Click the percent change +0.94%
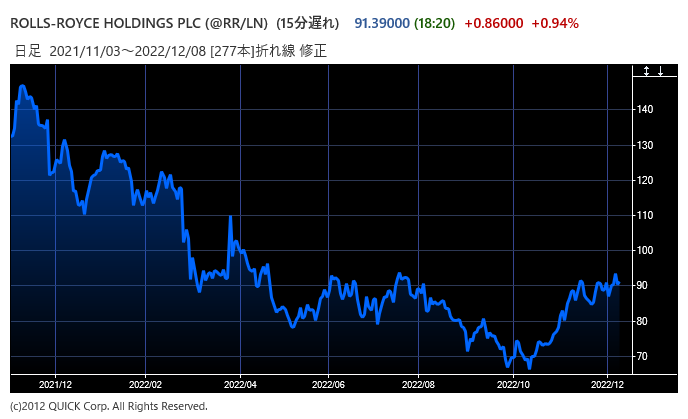 555,23
